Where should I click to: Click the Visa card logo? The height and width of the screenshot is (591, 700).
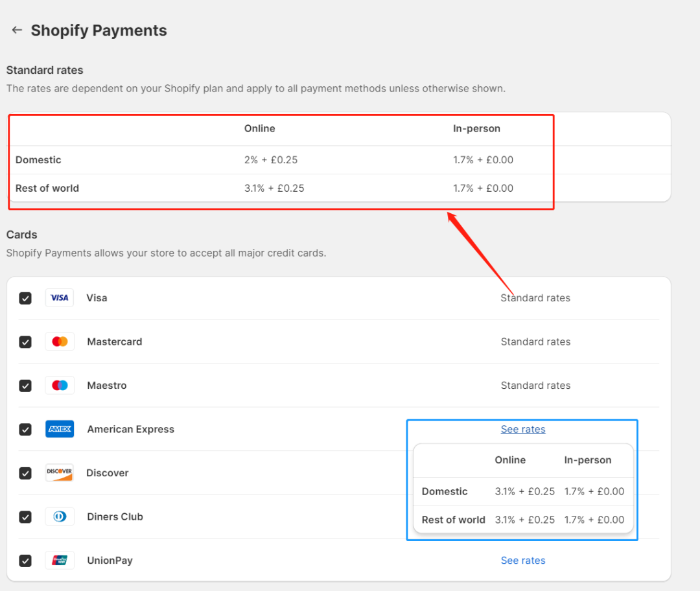[x=60, y=298]
